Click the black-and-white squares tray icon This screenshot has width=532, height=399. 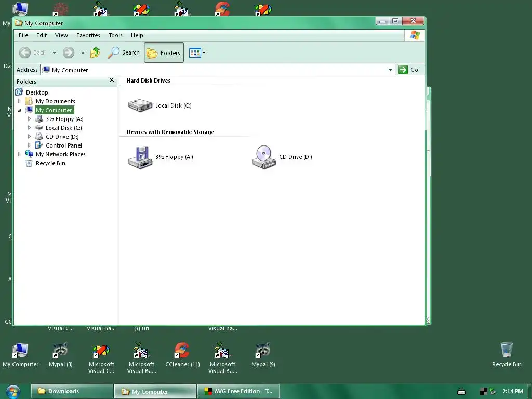(483, 392)
